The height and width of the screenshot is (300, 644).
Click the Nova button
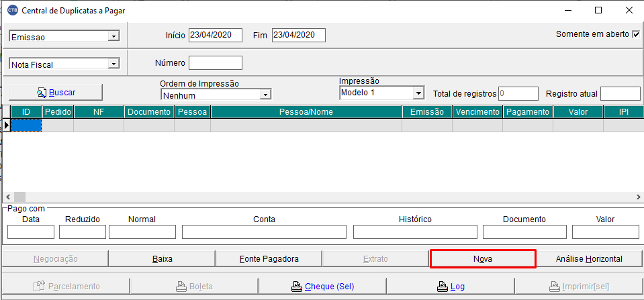pyautogui.click(x=482, y=258)
